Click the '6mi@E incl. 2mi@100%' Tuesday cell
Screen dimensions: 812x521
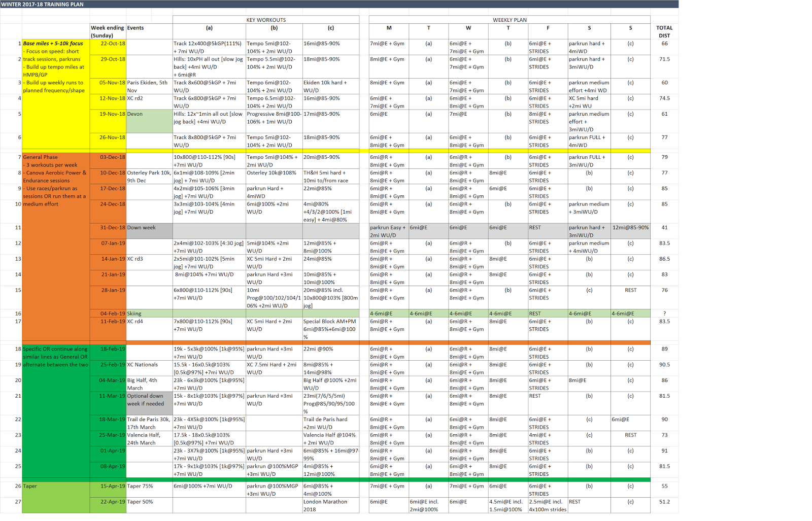point(428,506)
